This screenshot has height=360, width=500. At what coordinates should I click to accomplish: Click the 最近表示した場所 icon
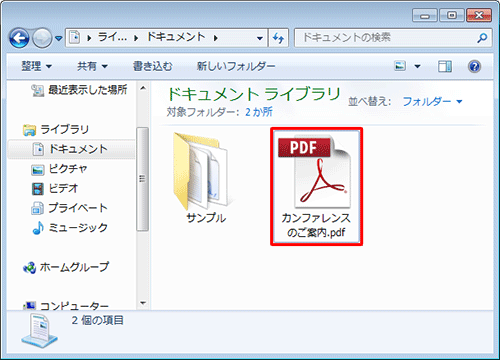38,90
